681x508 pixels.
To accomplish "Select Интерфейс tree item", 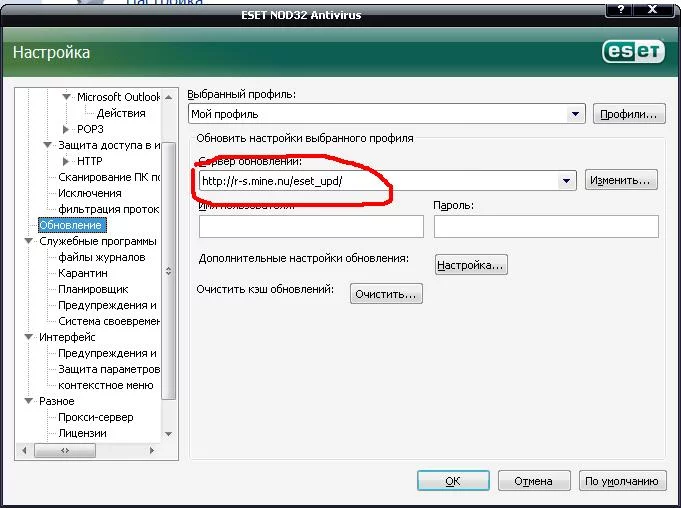I will point(67,337).
